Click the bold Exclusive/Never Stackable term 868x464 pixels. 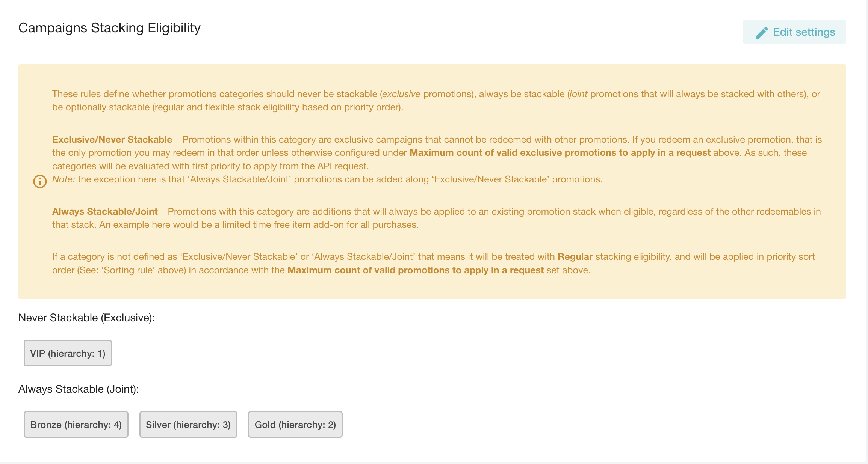tap(112, 140)
